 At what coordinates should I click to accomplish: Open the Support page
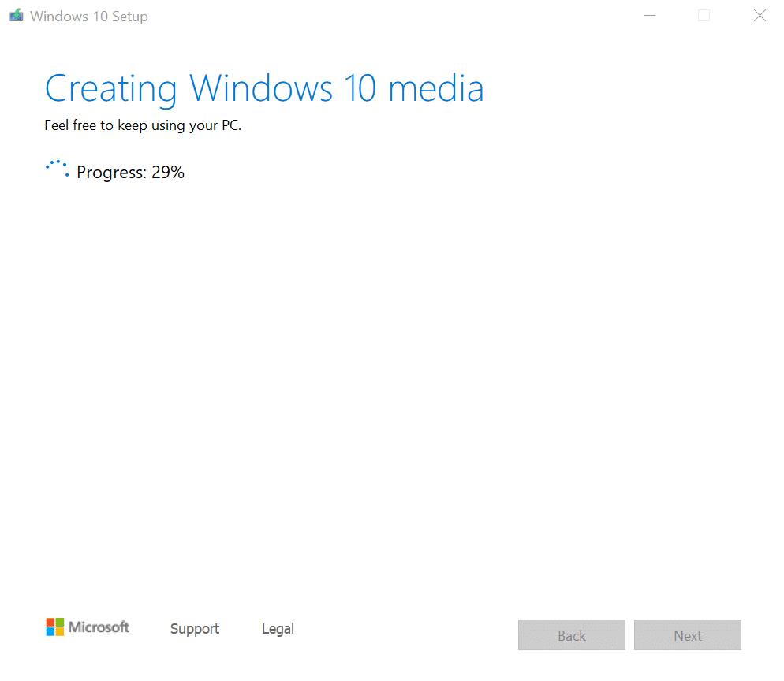(194, 628)
